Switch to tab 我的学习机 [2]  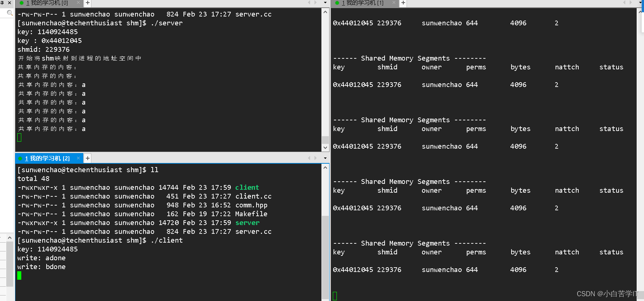tap(47, 158)
